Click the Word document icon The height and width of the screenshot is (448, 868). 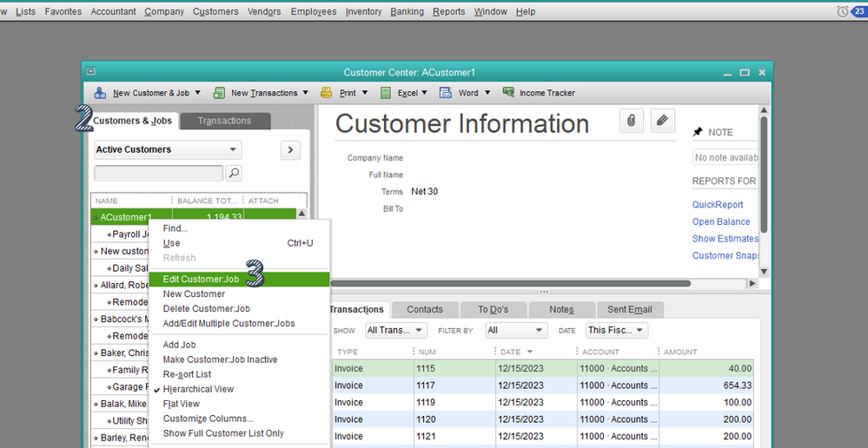click(x=446, y=93)
